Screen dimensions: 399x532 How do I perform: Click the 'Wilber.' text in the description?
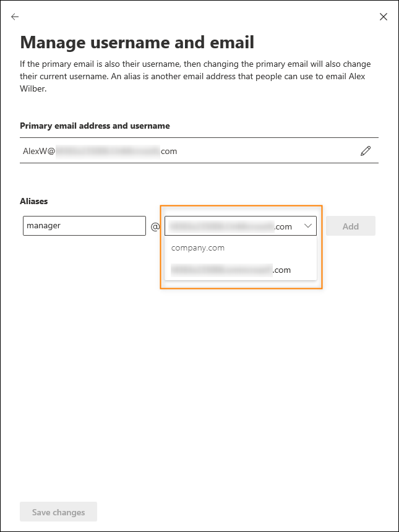point(35,88)
